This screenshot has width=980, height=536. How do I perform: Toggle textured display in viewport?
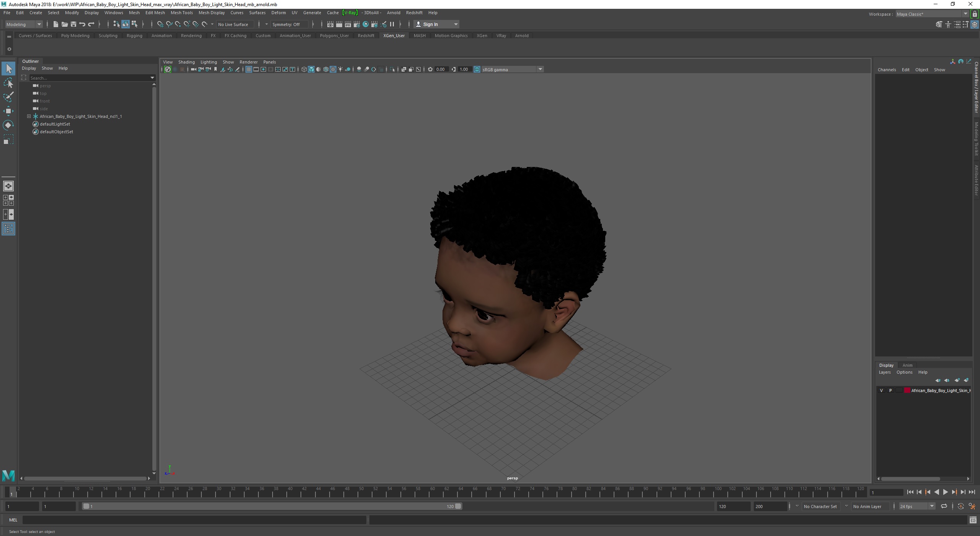pos(333,69)
